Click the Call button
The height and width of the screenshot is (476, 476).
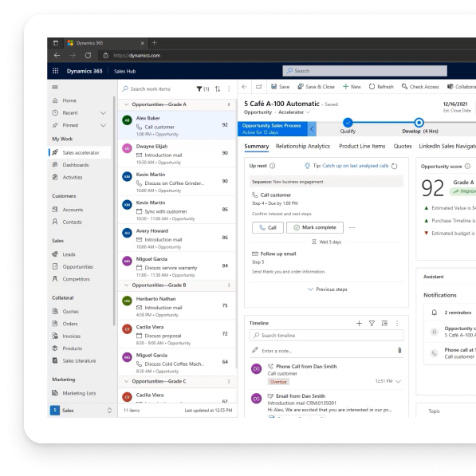coord(268,227)
